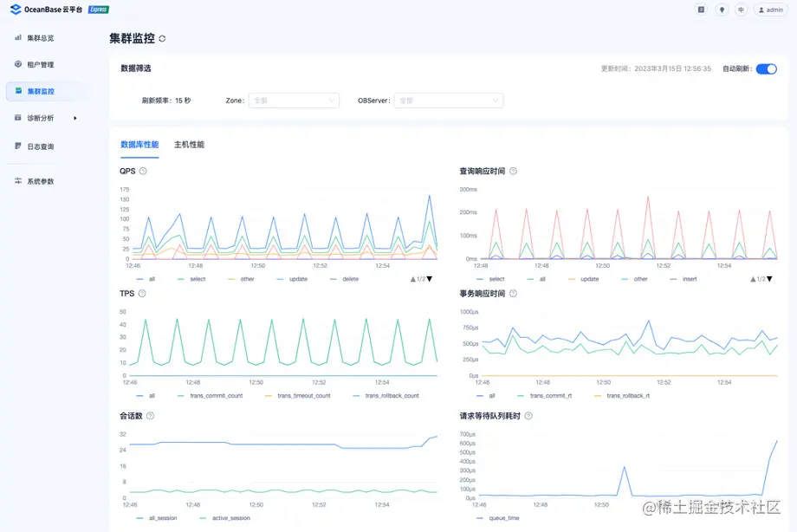Toggle 'other' series in QPS legend

(x=241, y=279)
